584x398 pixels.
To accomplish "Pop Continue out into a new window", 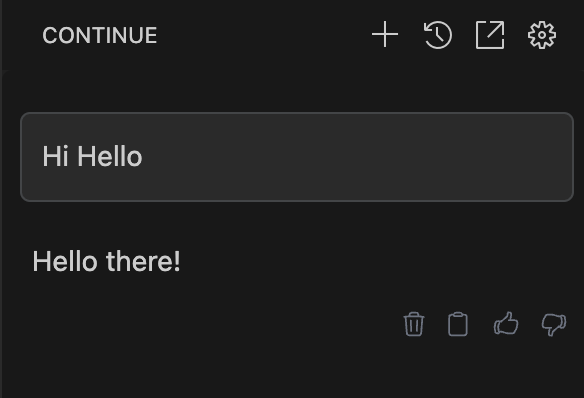I will point(490,35).
